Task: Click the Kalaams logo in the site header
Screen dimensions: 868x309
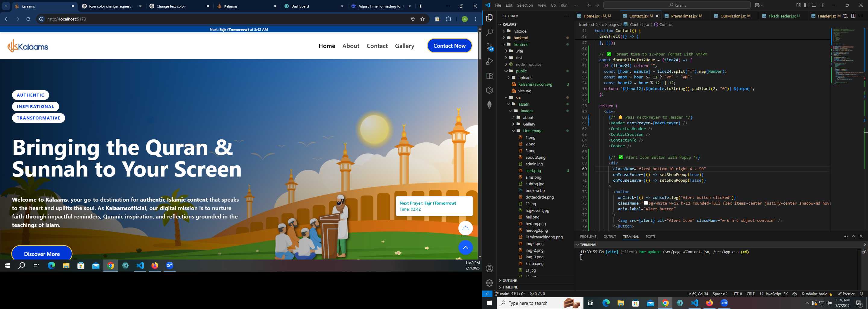Action: point(28,46)
